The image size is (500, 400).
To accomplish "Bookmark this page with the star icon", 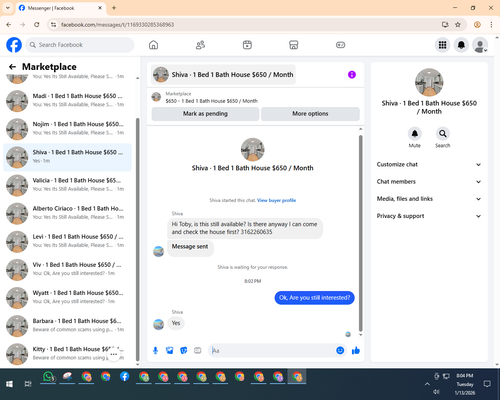I will tap(458, 25).
